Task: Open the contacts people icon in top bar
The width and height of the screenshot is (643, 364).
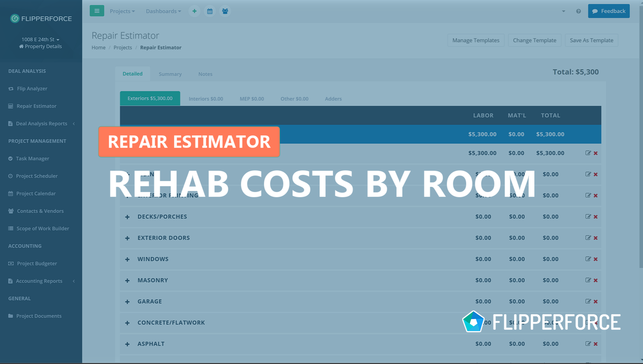Action: pyautogui.click(x=225, y=11)
